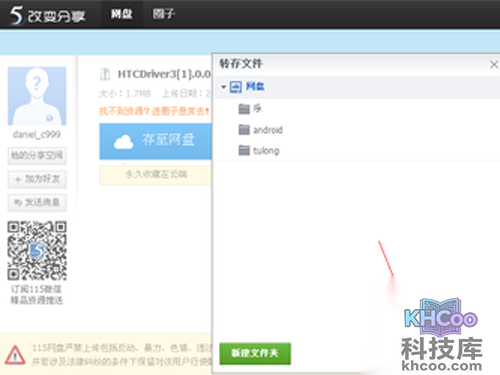Click the file size 1.7MB text
Image resolution: width=500 pixels, height=375 pixels.
coord(125,94)
